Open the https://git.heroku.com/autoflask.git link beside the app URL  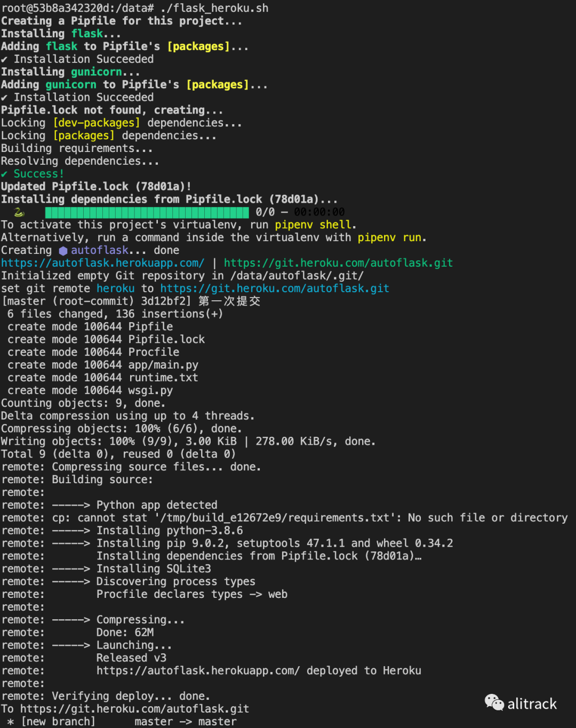point(338,263)
